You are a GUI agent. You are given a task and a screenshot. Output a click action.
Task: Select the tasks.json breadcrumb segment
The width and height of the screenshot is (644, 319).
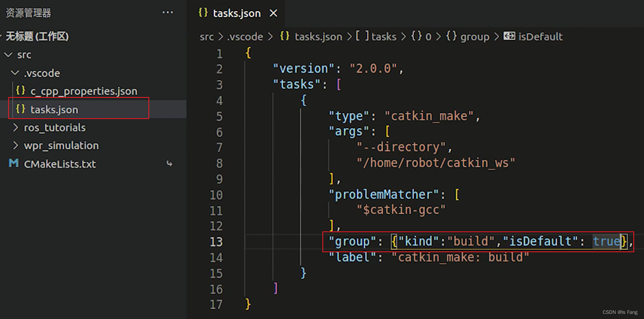[x=318, y=37]
